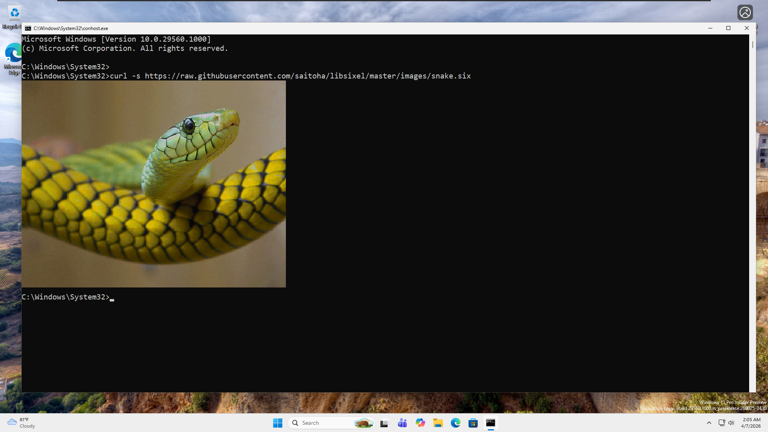Open File Explorer from the taskbar

click(438, 423)
